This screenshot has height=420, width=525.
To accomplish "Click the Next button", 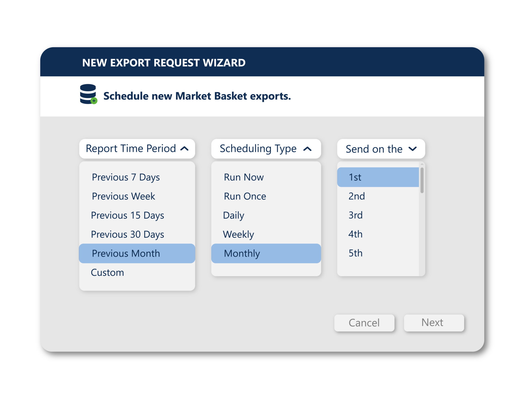I will [x=434, y=323].
